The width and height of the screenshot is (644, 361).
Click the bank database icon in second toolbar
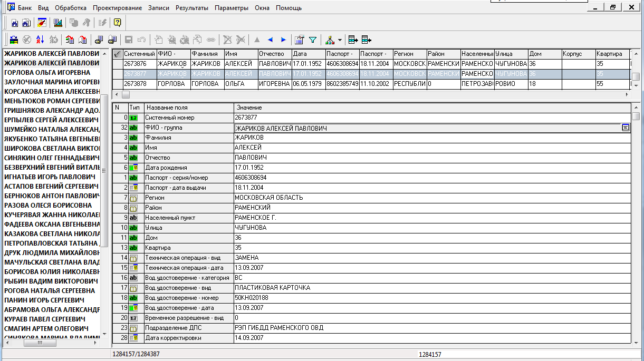pyautogui.click(x=14, y=40)
